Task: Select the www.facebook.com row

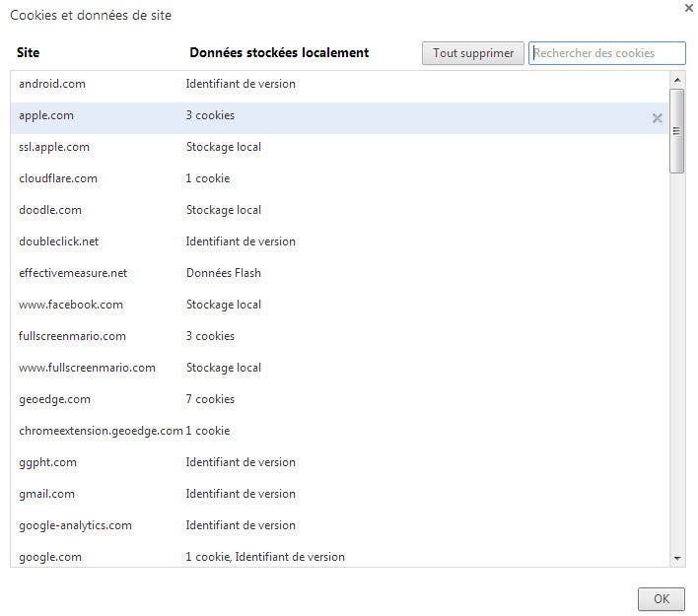Action: pos(71,306)
